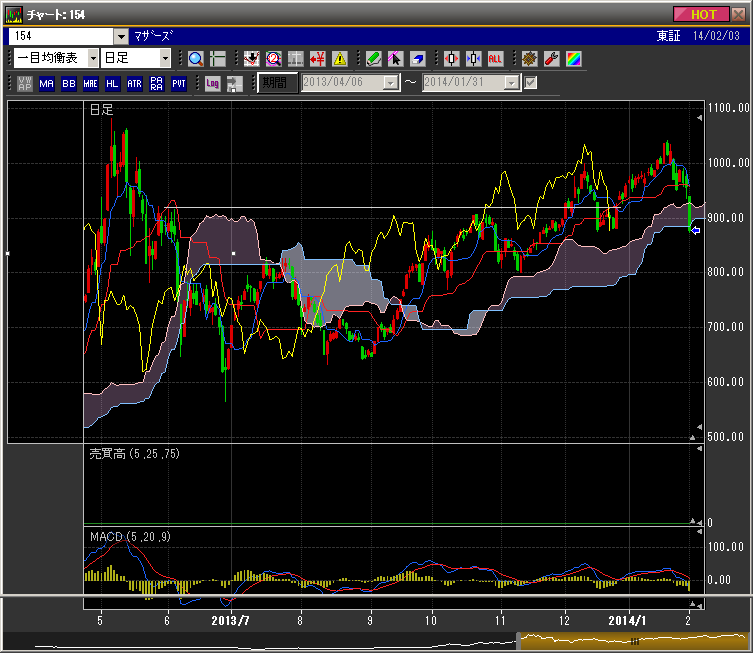Toggle the HL indicator button
Screen dimensions: 753x653
[x=113, y=83]
